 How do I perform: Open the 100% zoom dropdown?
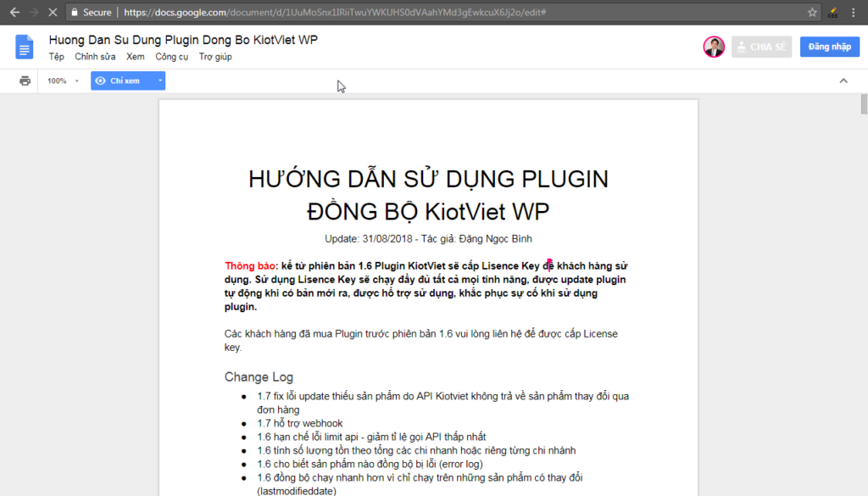63,81
